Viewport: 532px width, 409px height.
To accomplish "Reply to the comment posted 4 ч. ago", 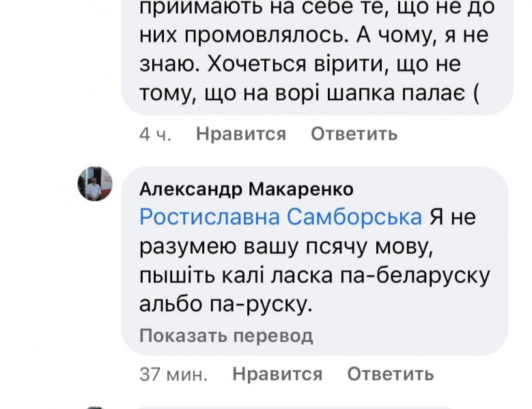I will point(354,134).
